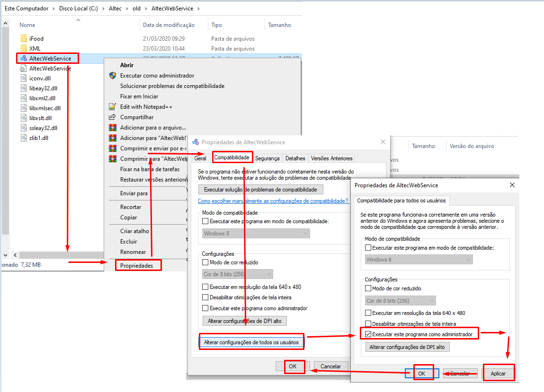544x392 pixels.
Task: Open Windows 8 dropdown in front dialog
Action: (419, 260)
